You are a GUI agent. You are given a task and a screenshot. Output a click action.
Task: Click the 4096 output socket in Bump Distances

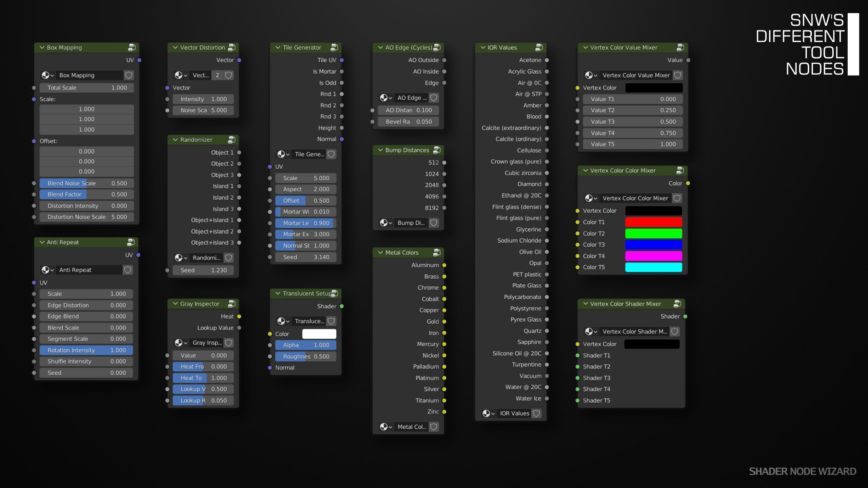(444, 197)
